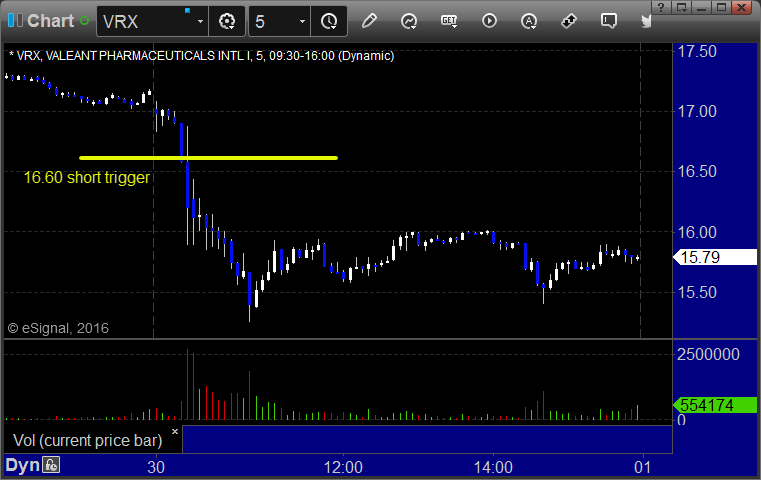This screenshot has width=761, height=480.
Task: Click the 16.60 short trigger text
Action: point(86,178)
